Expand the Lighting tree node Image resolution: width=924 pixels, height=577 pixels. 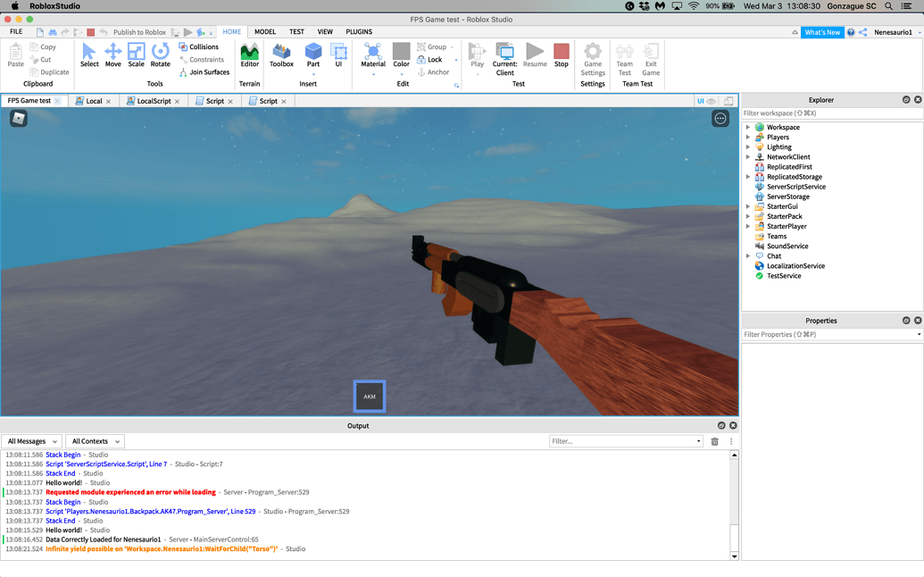[x=748, y=147]
